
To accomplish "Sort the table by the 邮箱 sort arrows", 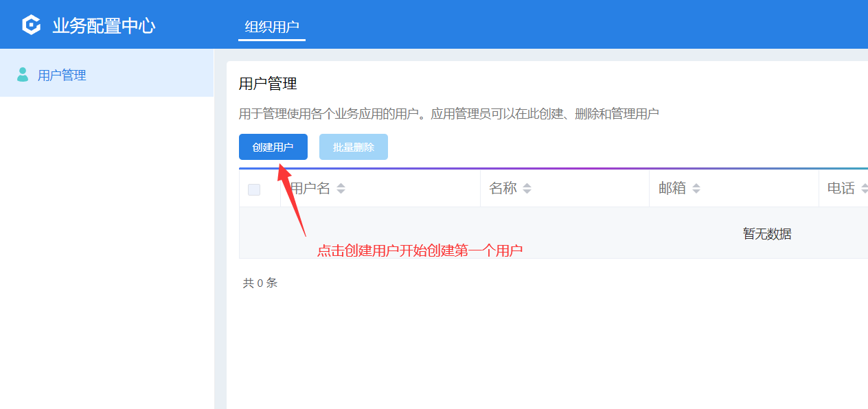I will coord(696,189).
